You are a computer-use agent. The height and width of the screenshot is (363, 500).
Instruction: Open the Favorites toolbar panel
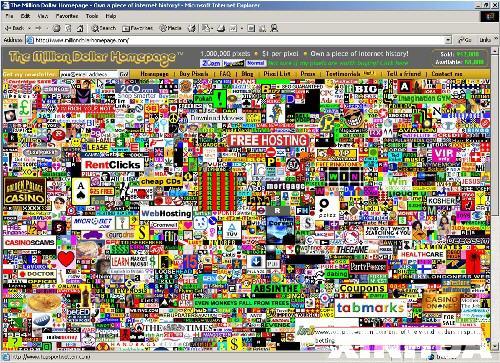click(x=138, y=28)
